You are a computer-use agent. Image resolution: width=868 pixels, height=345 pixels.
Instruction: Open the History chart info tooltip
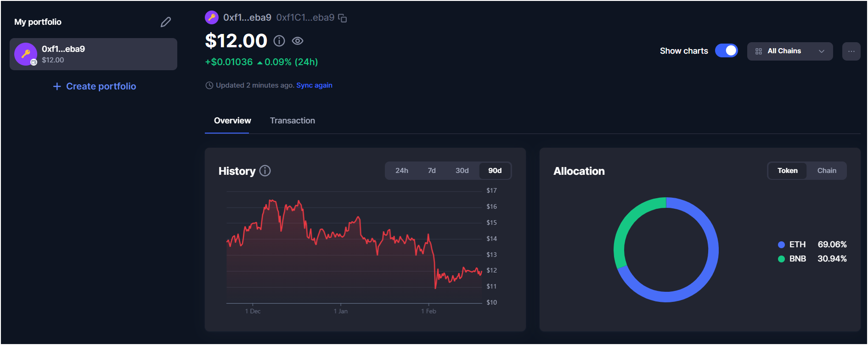(265, 171)
